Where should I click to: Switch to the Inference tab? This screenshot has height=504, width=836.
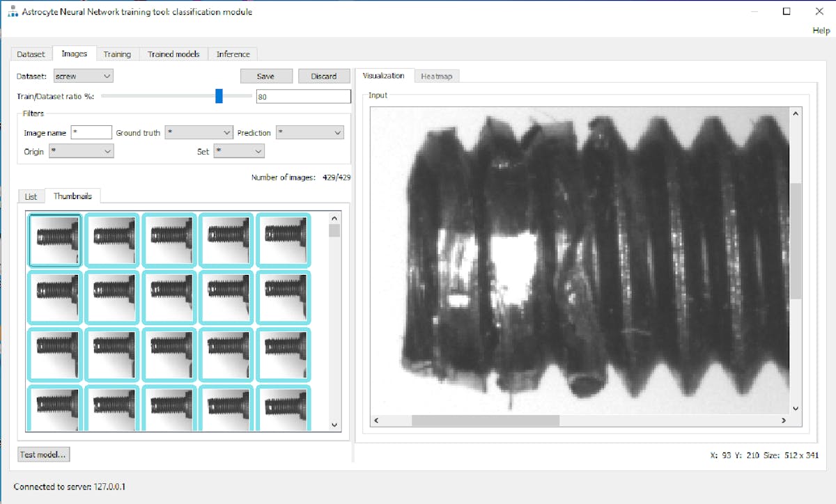pyautogui.click(x=233, y=54)
